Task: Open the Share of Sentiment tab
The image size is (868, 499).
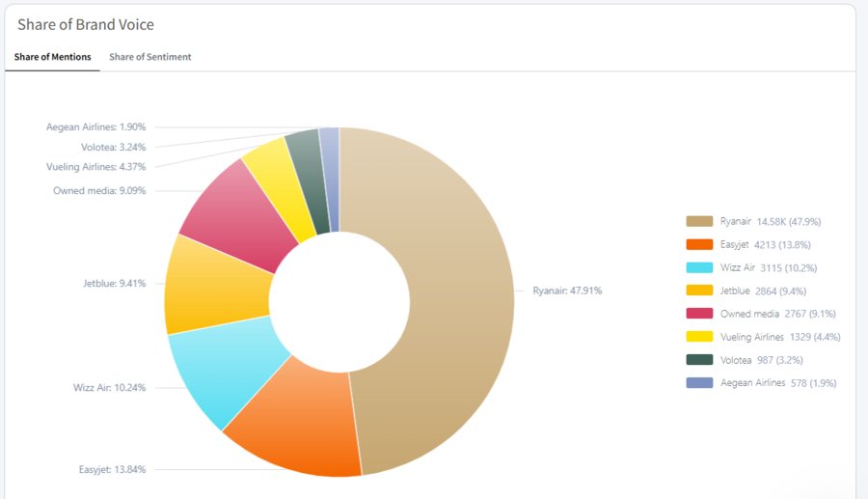Action: pos(150,57)
